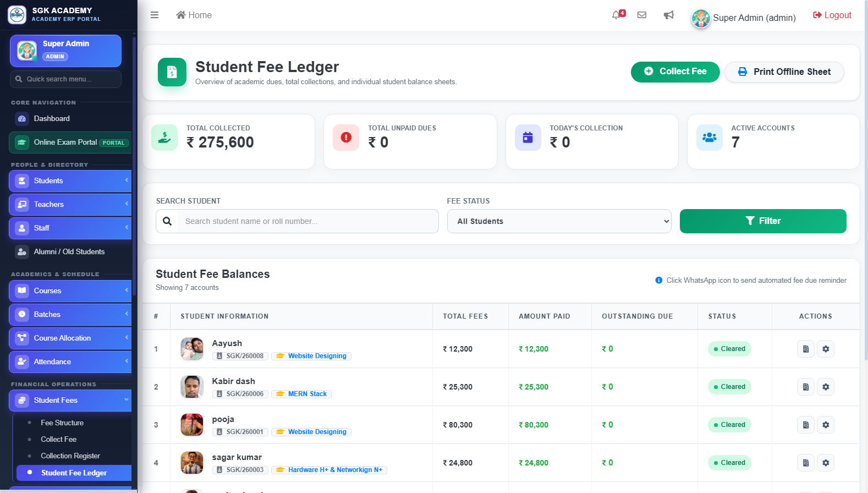Open Aayush's ledger document icon

point(806,349)
